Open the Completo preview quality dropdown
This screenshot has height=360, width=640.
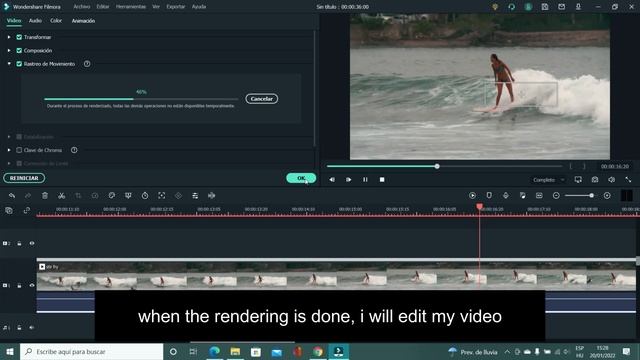549,180
